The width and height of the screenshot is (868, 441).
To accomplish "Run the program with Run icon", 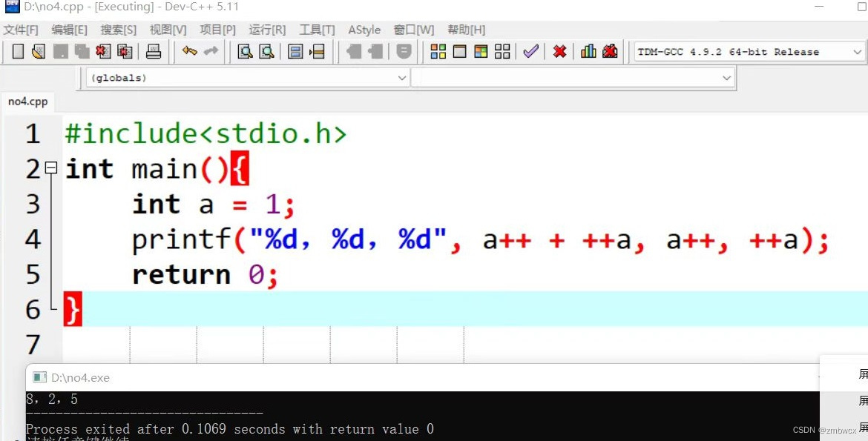I will coord(459,51).
